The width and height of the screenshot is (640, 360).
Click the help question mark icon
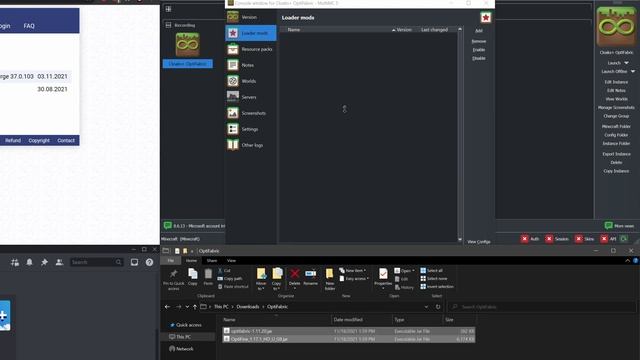click(x=149, y=262)
